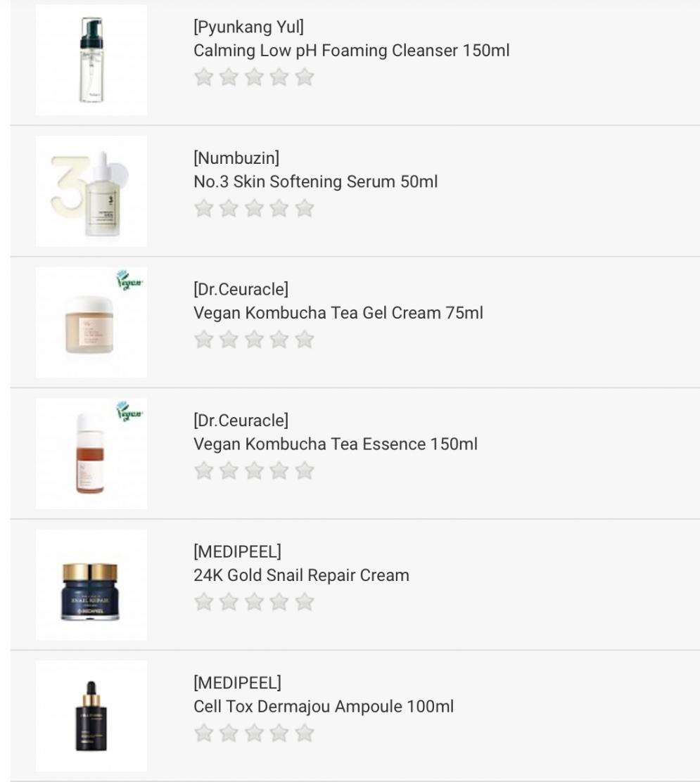700x782 pixels.
Task: Open 24K Gold Snail Repair Cream link
Action: pyautogui.click(x=301, y=575)
